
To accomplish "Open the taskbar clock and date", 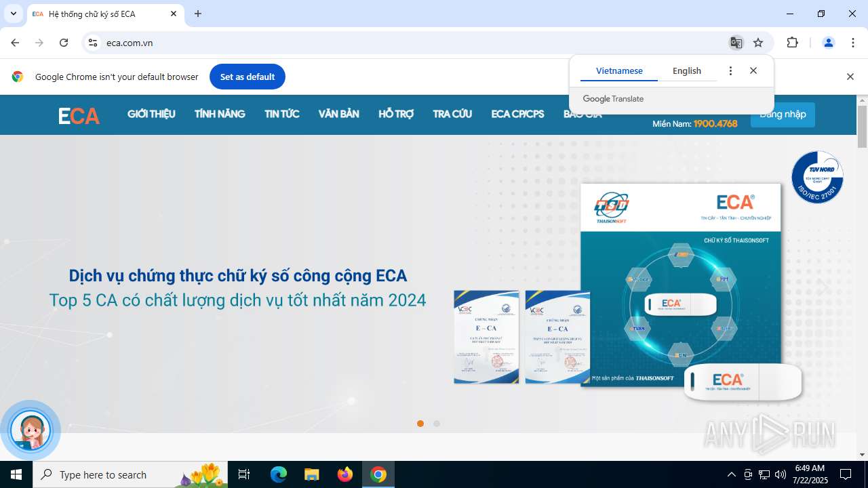I will pos(810,474).
